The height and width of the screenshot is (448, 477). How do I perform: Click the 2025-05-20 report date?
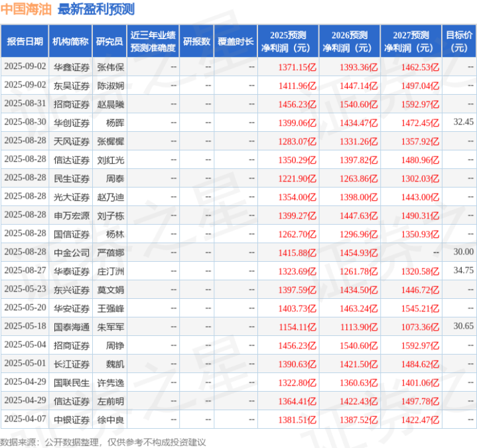[x=25, y=308]
